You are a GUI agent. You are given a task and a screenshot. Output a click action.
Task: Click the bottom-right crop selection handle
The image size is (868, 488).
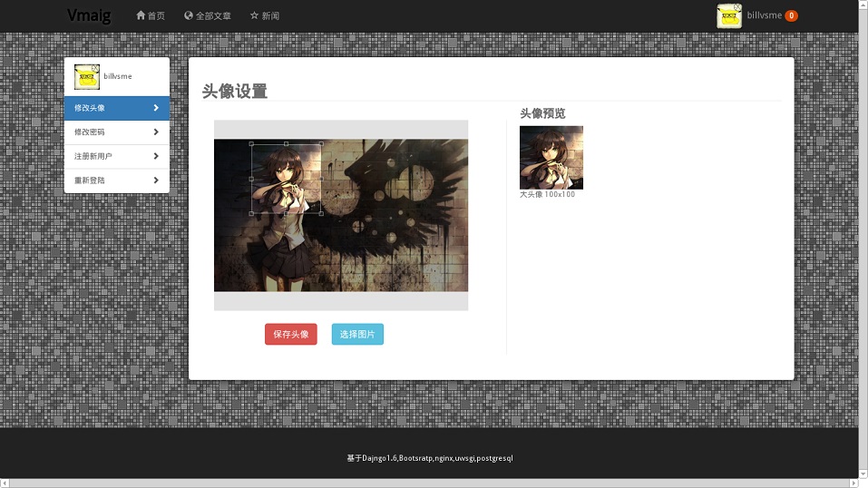pos(321,213)
